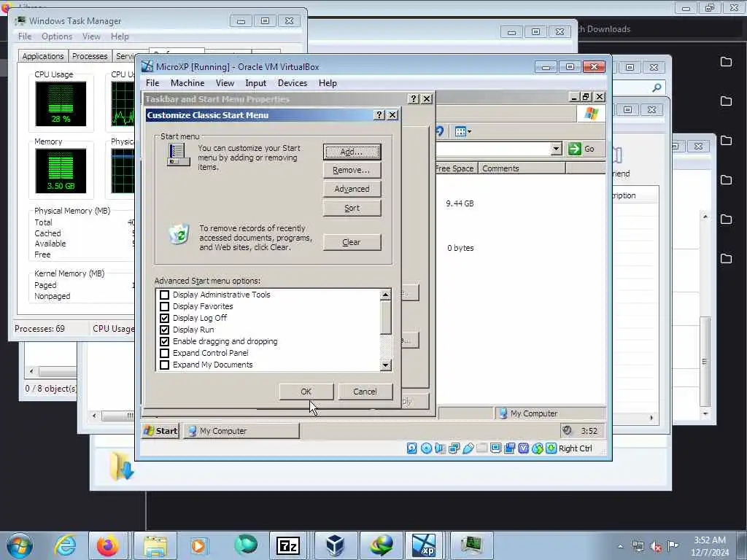Uncheck Display Run option

[x=164, y=330]
